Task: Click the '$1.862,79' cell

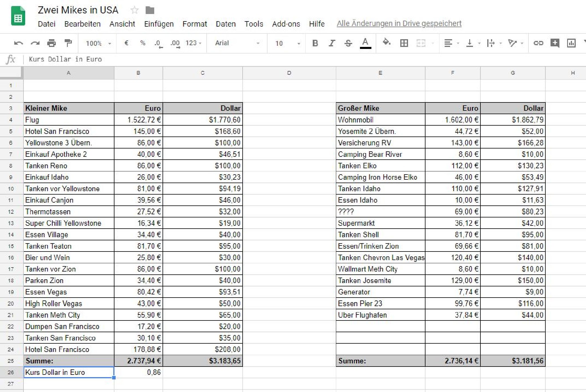Action: 513,120
